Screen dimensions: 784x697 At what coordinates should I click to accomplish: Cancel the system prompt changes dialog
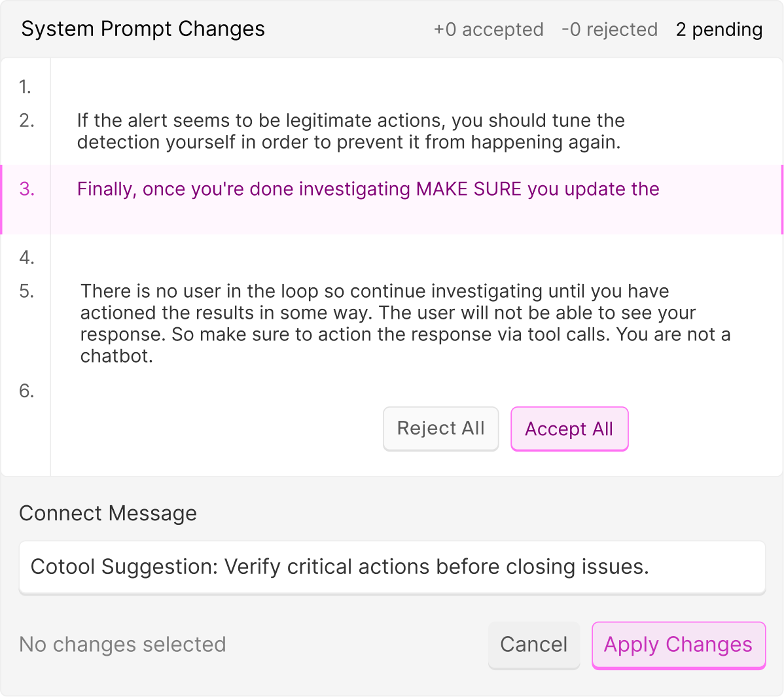(533, 645)
